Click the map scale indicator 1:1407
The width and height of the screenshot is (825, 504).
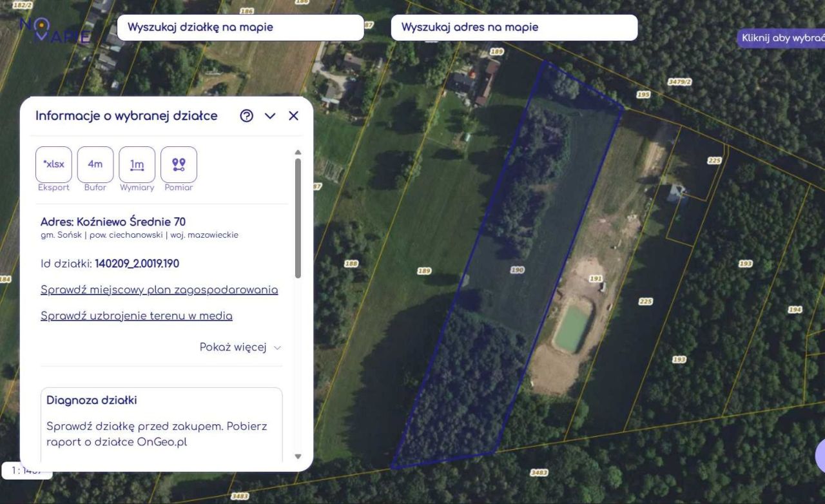click(26, 471)
